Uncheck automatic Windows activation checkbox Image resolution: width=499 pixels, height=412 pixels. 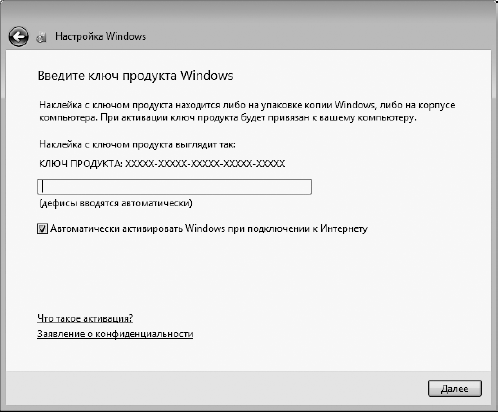click(42, 229)
